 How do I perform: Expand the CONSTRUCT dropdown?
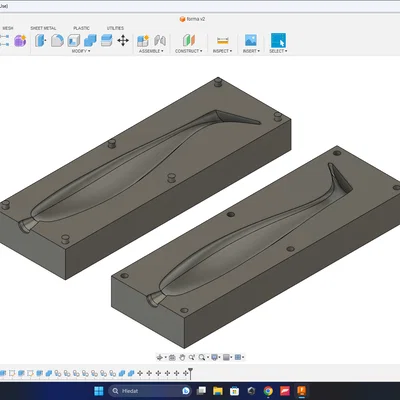[x=189, y=51]
